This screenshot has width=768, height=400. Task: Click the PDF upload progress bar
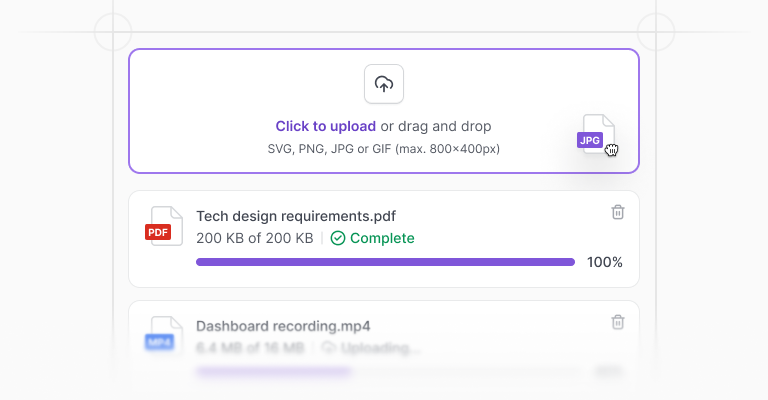(x=385, y=262)
